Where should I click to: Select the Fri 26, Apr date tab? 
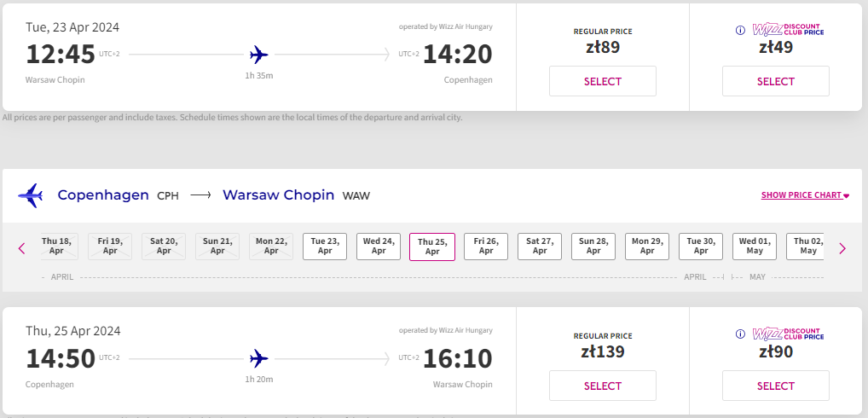(486, 247)
